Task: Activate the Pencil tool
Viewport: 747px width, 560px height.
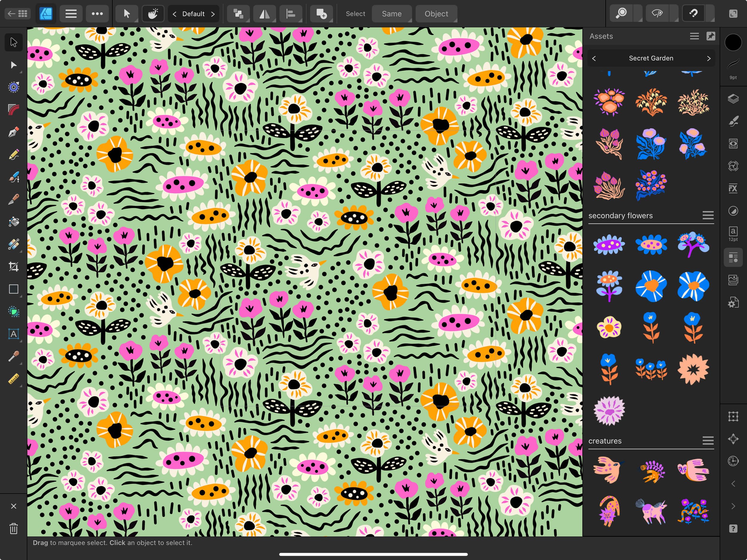Action: click(13, 154)
